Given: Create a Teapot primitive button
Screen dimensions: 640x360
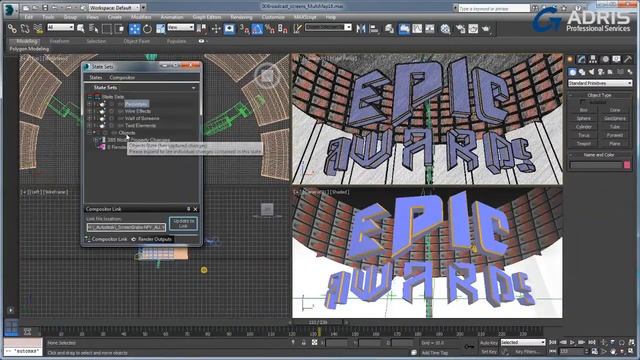Looking at the screenshot, I should coord(584,144).
